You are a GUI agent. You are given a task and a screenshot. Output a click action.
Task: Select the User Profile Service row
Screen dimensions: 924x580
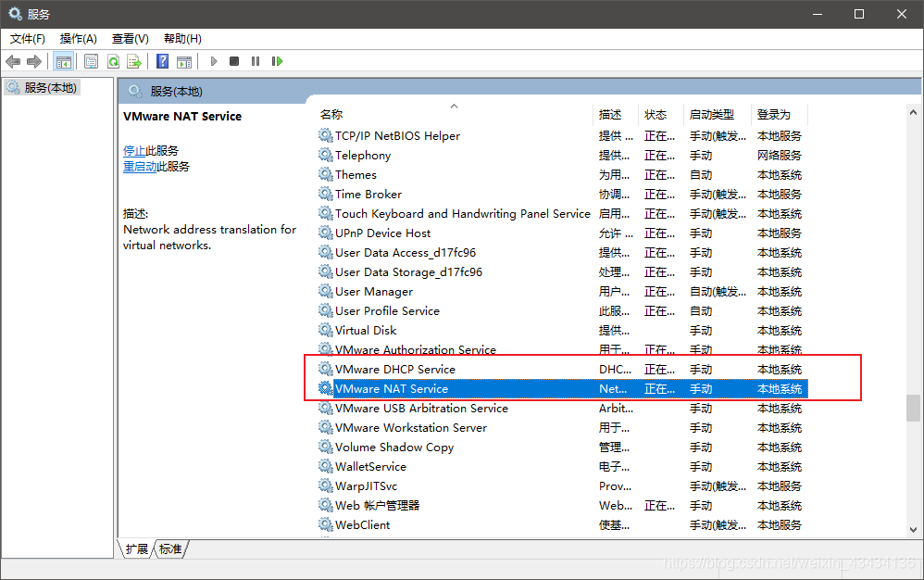[x=563, y=311]
